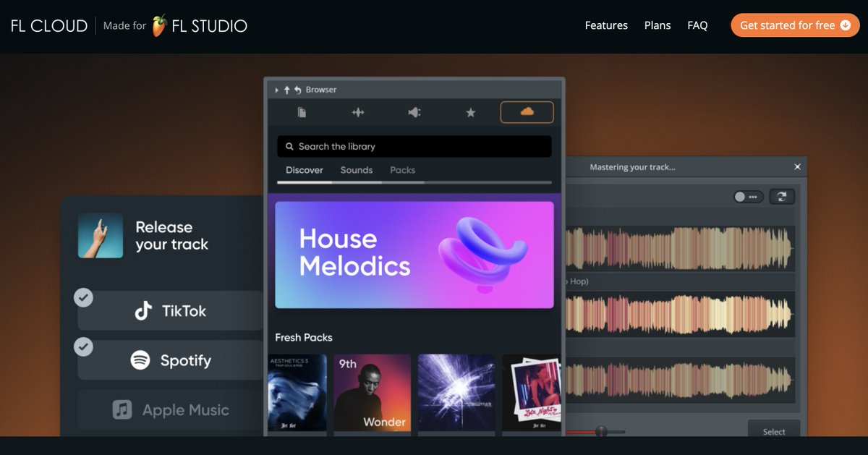Screen dimensions: 868x455
Task: Close the Mastering your track window
Action: 798,167
